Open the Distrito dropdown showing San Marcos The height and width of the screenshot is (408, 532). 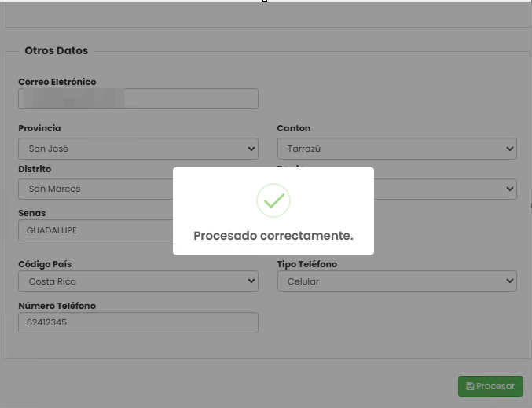95,189
